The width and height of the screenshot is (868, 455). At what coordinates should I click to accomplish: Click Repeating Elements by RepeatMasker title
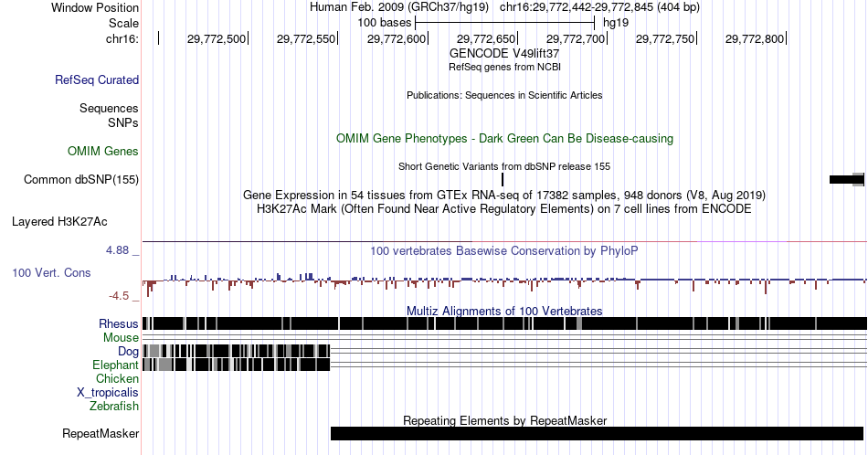click(504, 420)
